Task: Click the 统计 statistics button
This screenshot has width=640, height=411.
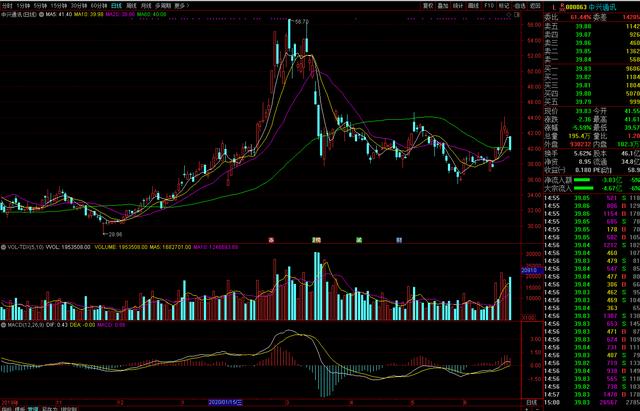Action: (x=458, y=6)
